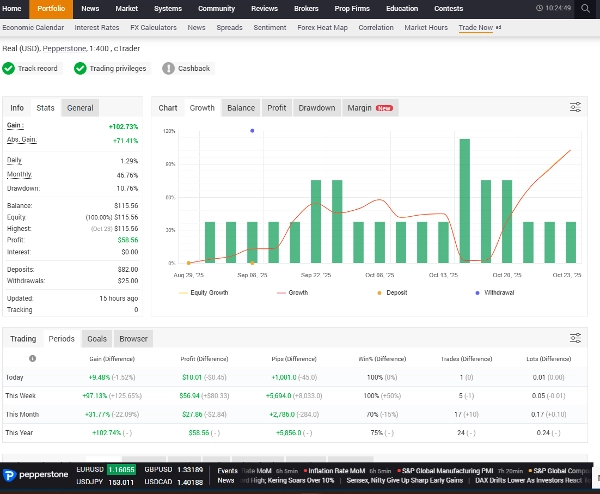
Task: Open the Trading table settings icon
Action: 575,339
